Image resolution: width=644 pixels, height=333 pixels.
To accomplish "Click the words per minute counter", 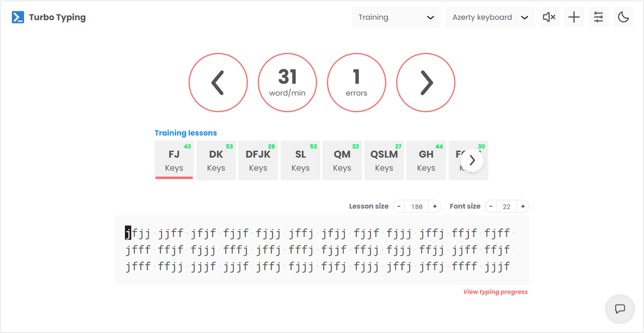I will 287,83.
